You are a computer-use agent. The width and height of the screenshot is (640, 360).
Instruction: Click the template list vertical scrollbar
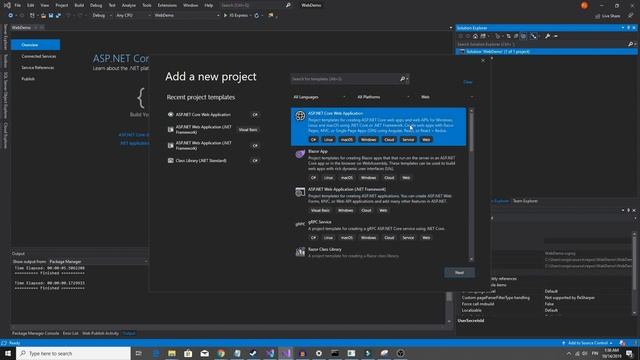(471, 185)
